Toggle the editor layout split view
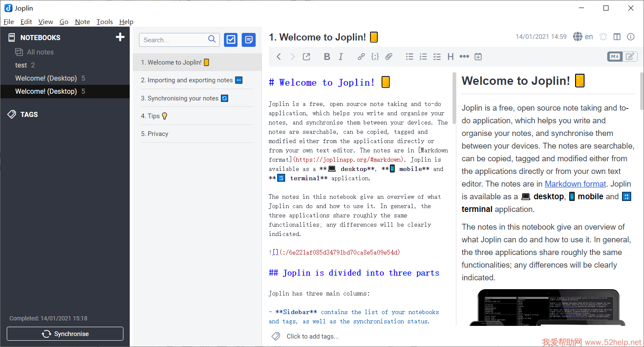This screenshot has width=644, height=347. click(617, 37)
